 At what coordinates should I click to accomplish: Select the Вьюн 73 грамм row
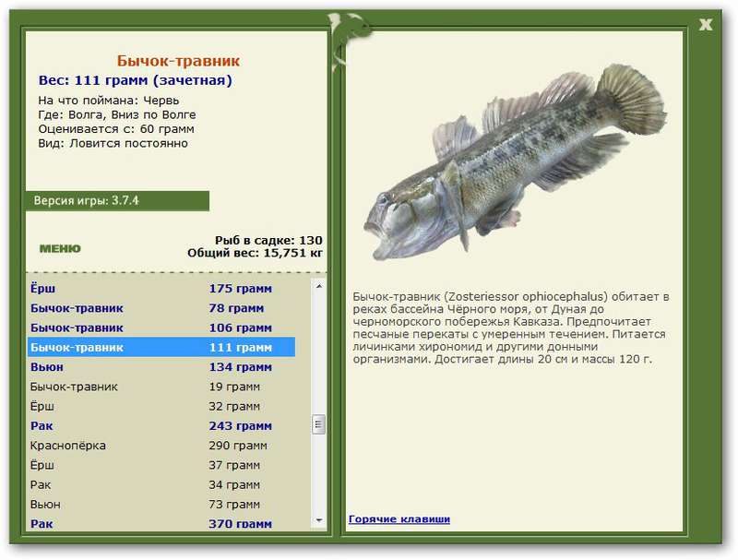click(x=161, y=505)
